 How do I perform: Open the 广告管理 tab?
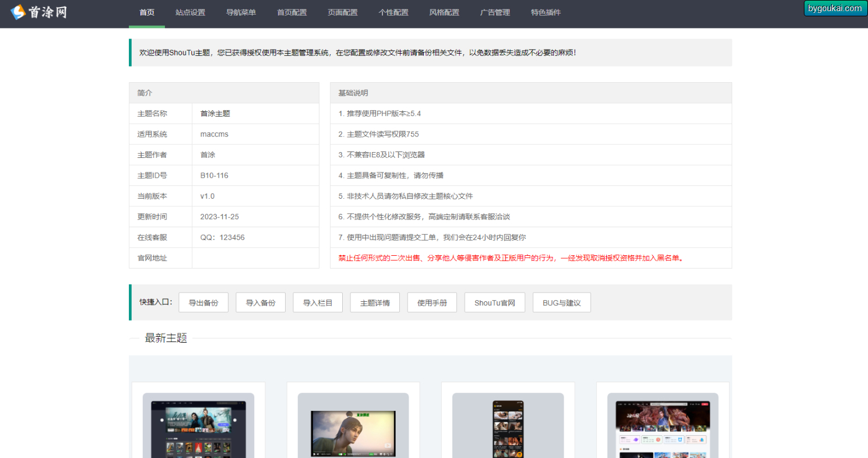(494, 13)
